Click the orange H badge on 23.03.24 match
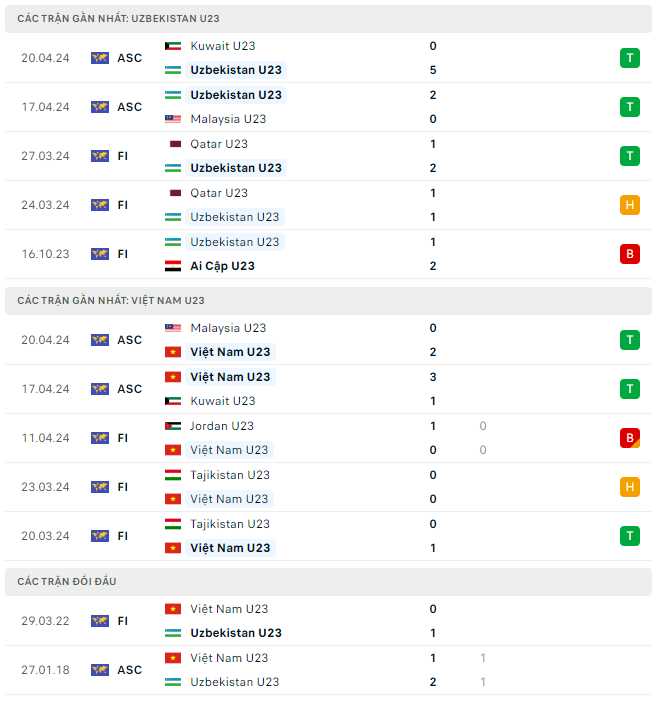Screen dimensions: 657x703 click(x=629, y=487)
